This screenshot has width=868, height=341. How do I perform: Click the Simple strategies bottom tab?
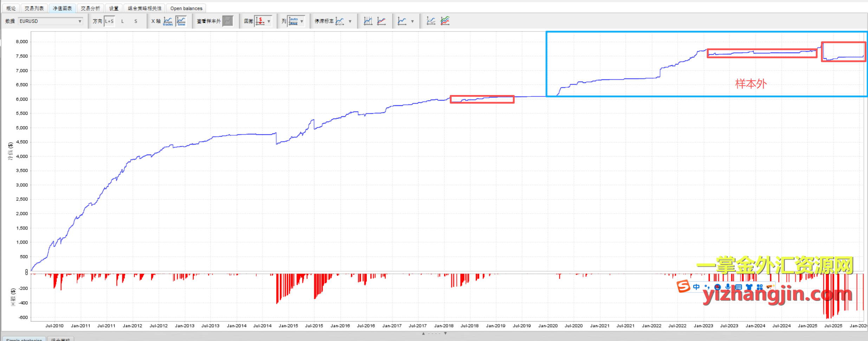click(24, 339)
